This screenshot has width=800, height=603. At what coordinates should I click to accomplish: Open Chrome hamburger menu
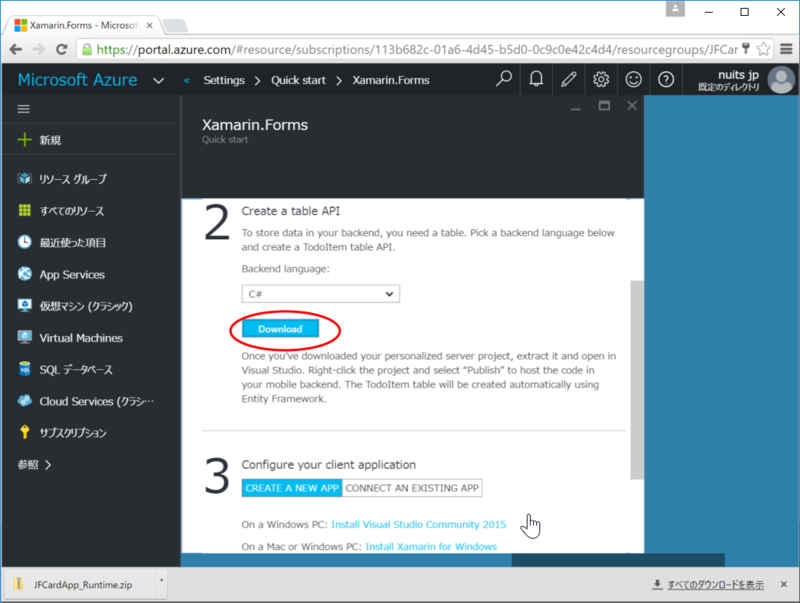pos(786,49)
